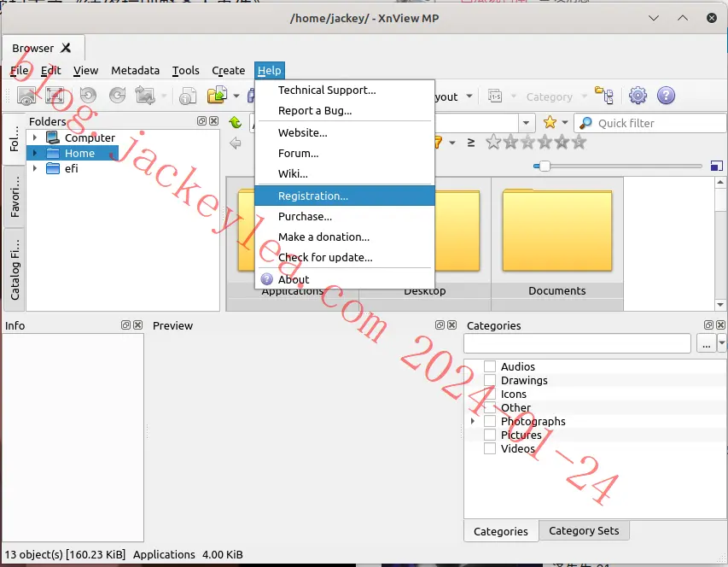The width and height of the screenshot is (728, 567).
Task: Open the Tools menu
Action: (186, 70)
